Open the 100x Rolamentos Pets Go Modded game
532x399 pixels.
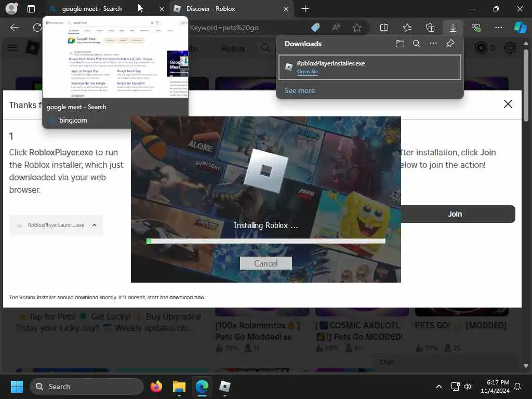258,331
